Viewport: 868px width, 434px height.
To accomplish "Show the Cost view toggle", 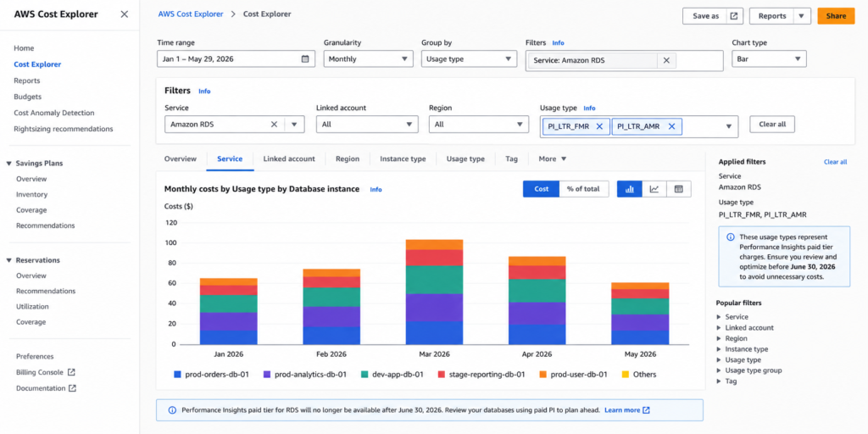I will pos(542,189).
